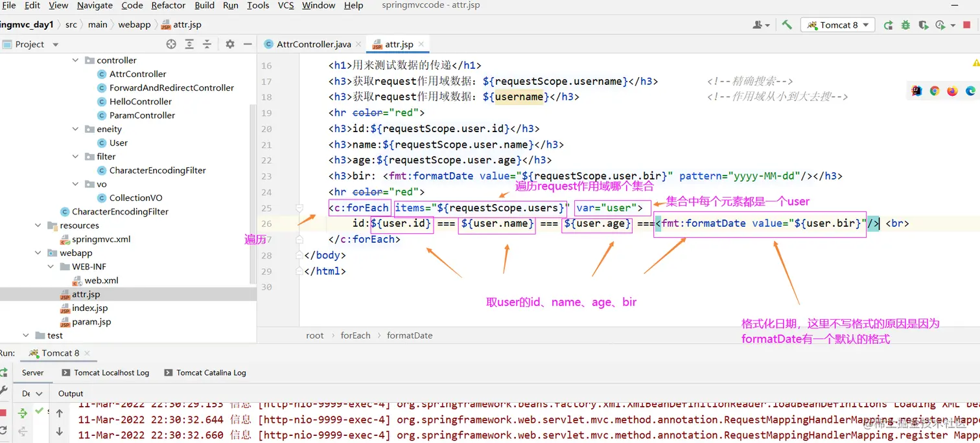
Task: Click the rerun icon in Run sidebar
Action: [3, 372]
